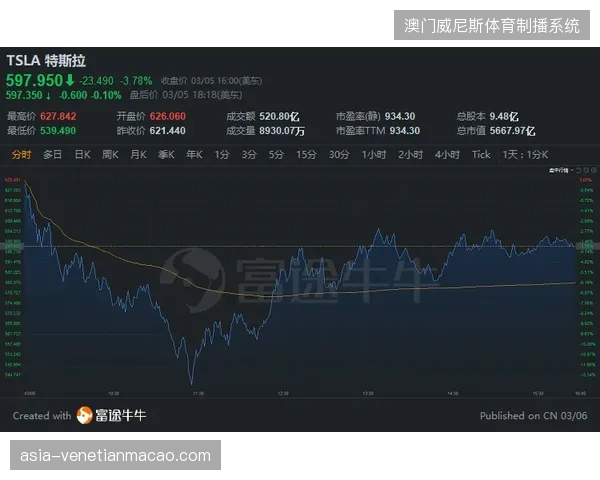
Task: Switch to the 季K quarterly tab
Action: [x=166, y=155]
